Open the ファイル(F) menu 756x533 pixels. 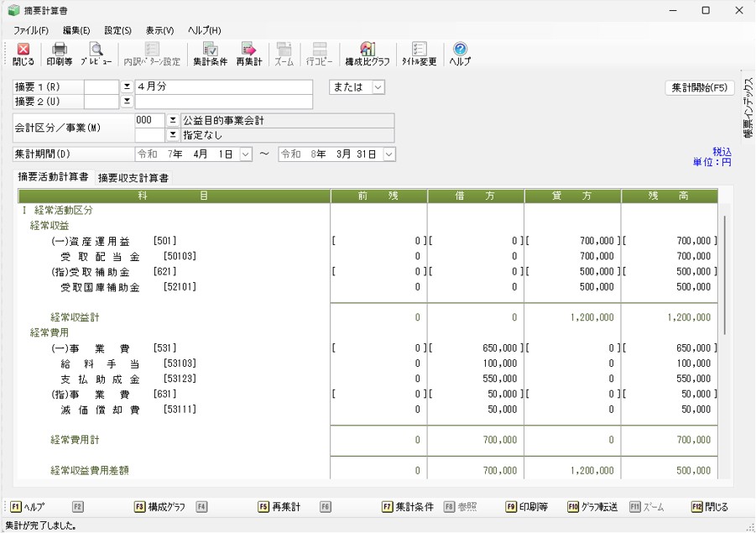(x=31, y=30)
